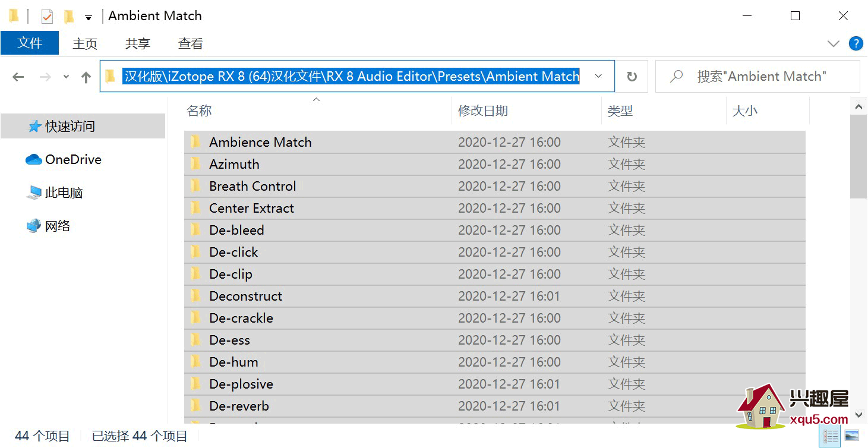
Task: Select the De-ess folder name
Action: point(229,340)
